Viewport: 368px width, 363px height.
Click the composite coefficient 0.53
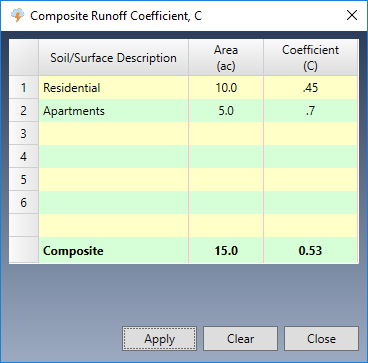(310, 251)
